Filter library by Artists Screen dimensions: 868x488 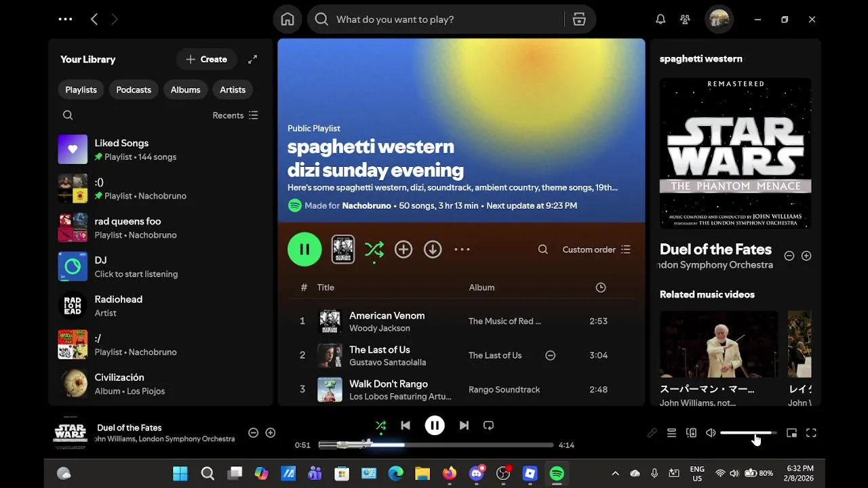(233, 89)
